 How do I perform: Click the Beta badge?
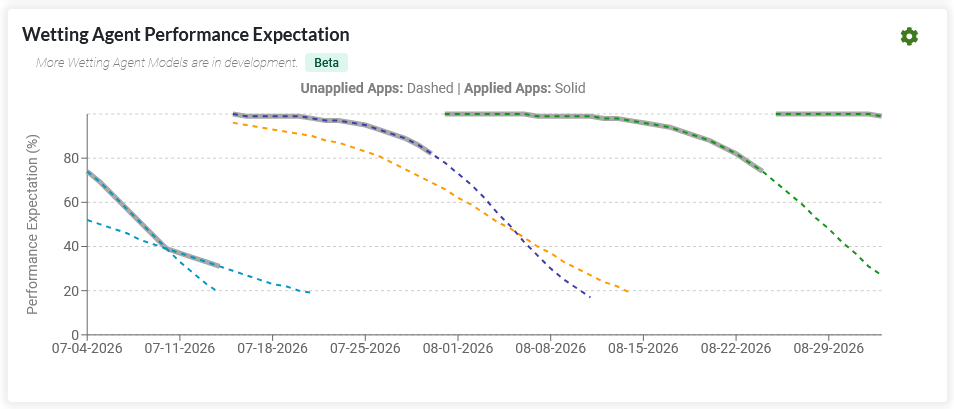click(326, 62)
